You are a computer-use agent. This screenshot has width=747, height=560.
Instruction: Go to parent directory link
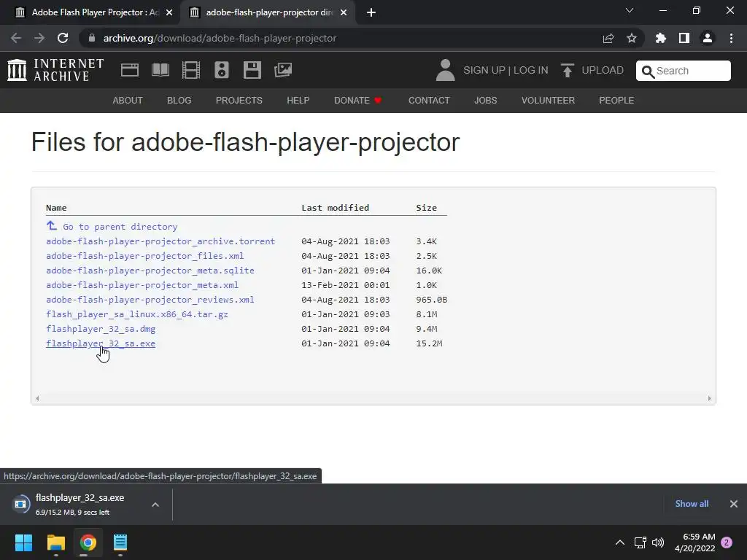[120, 227]
